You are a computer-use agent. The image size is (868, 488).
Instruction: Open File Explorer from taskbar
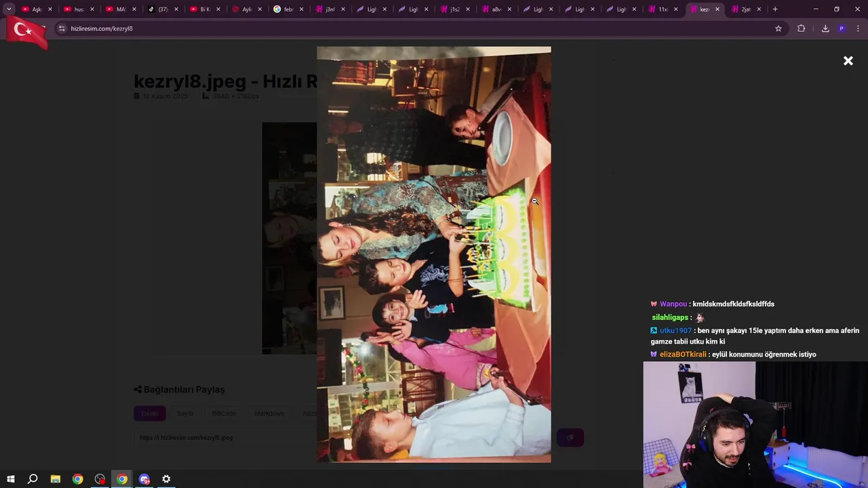[x=56, y=479]
